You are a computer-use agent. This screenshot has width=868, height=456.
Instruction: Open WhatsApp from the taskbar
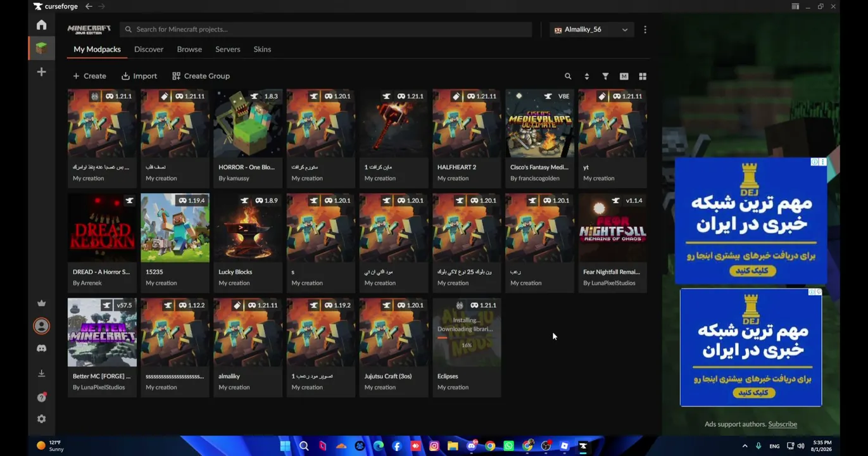[x=509, y=446]
